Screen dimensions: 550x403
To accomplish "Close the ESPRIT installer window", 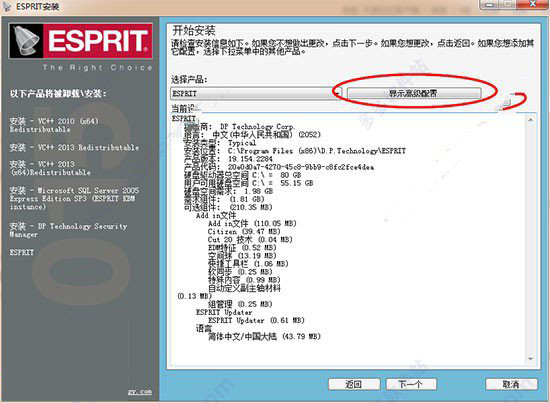I will [532, 4].
